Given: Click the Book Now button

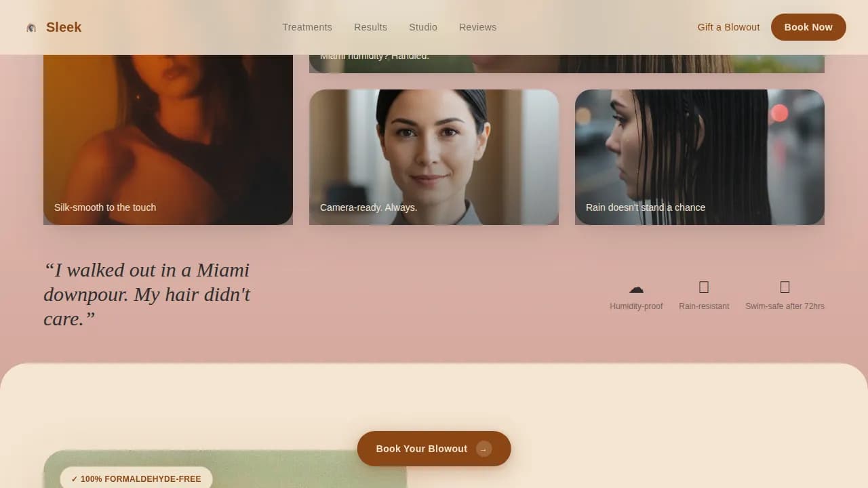Looking at the screenshot, I should (808, 27).
